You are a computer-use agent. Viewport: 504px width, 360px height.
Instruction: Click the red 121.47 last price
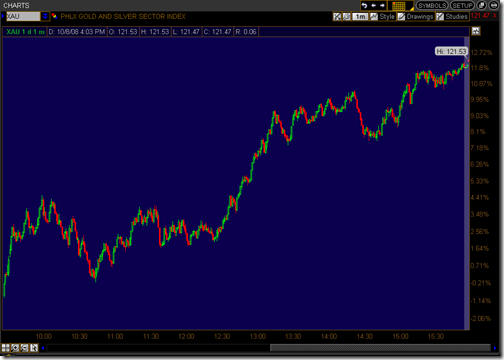point(480,16)
